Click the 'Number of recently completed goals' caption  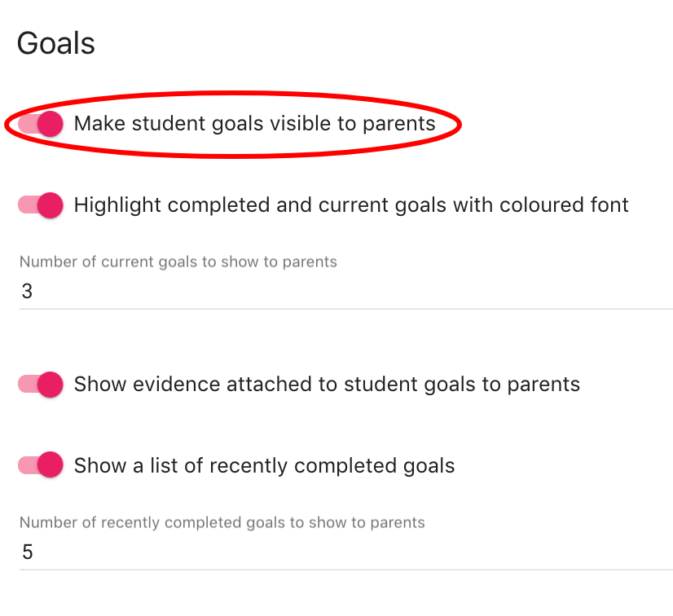click(222, 523)
